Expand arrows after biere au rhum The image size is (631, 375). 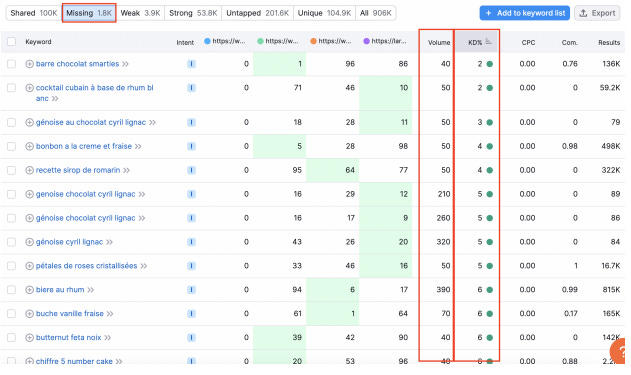click(91, 290)
